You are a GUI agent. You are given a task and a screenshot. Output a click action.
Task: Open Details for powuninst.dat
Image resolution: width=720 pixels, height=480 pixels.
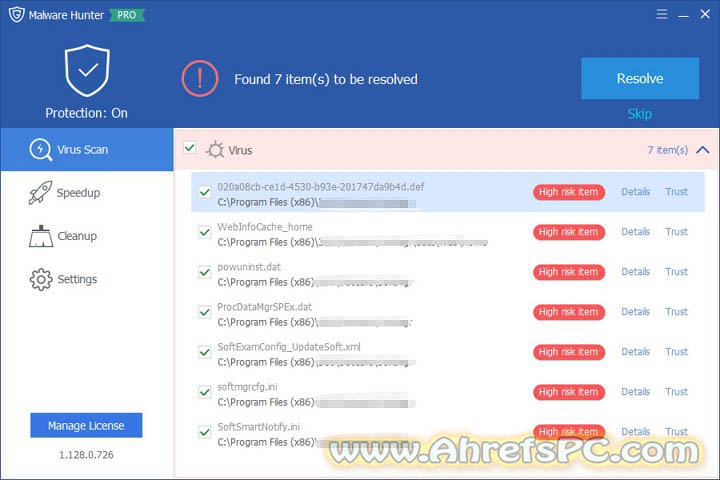[636, 271]
